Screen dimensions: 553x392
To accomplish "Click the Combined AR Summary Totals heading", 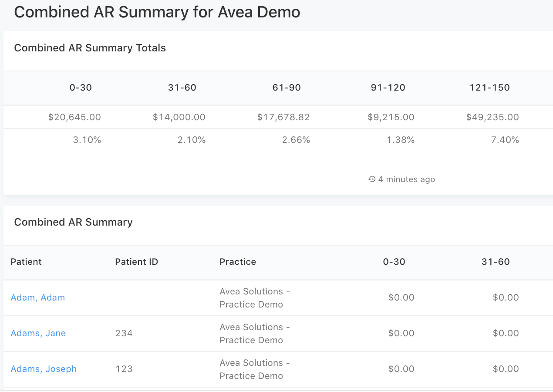I will tap(90, 48).
